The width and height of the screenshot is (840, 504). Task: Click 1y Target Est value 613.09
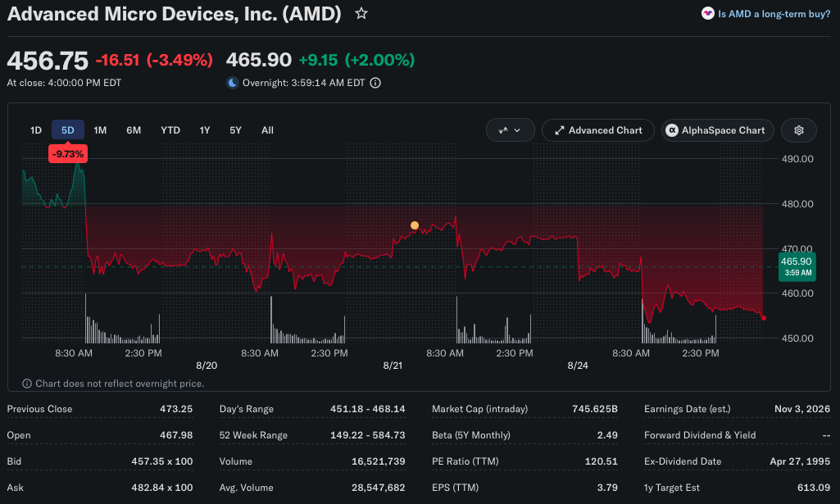pyautogui.click(x=814, y=488)
